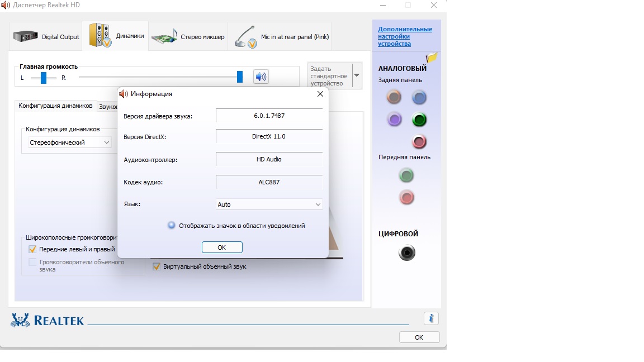Image resolution: width=644 pixels, height=362 pixels.
Task: Click the yellow folder connector settings icon
Action: click(431, 58)
